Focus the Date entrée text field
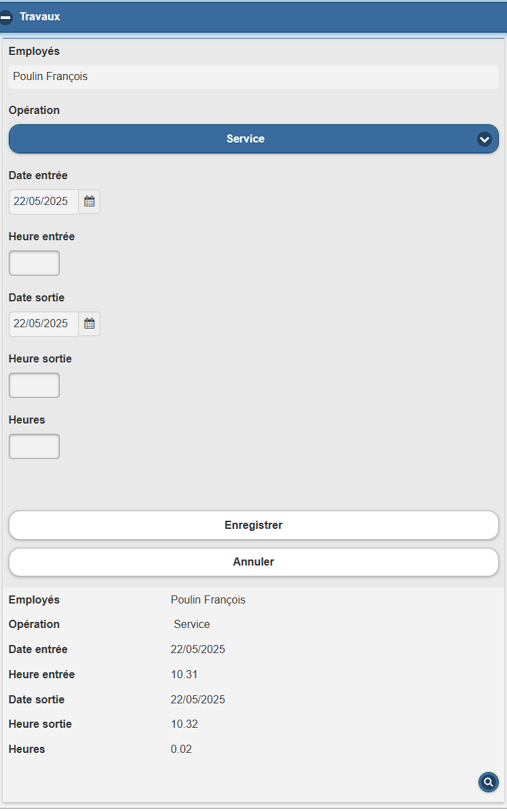This screenshot has width=507, height=812. [43, 202]
